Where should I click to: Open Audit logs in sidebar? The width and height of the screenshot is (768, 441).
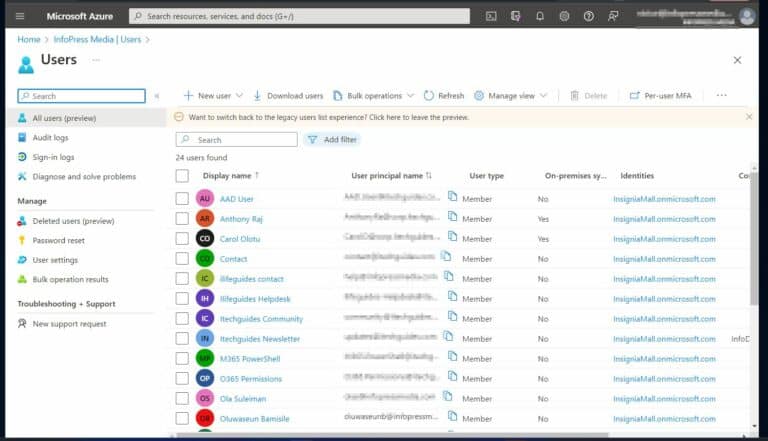(x=50, y=138)
